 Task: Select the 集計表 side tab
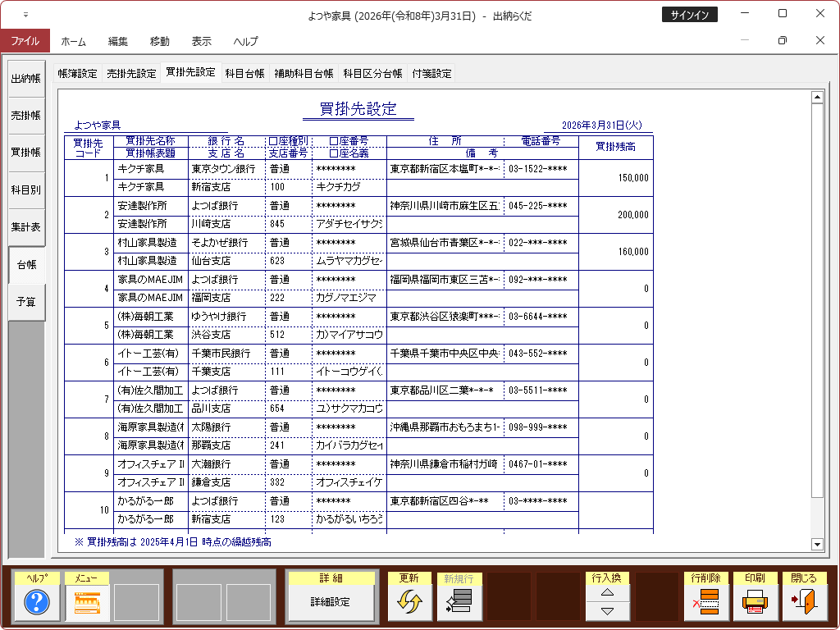(25, 226)
